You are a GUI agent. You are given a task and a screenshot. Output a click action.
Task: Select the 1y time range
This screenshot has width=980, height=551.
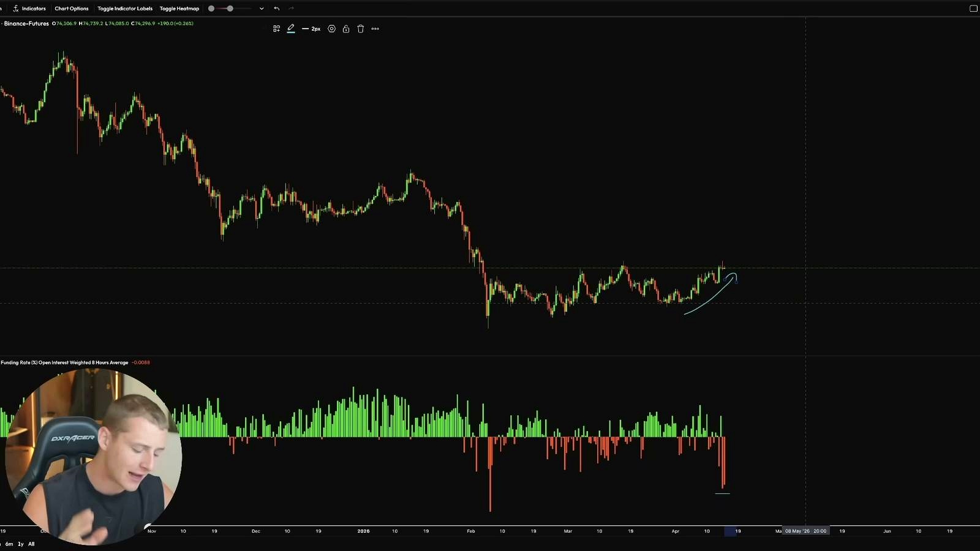21,544
